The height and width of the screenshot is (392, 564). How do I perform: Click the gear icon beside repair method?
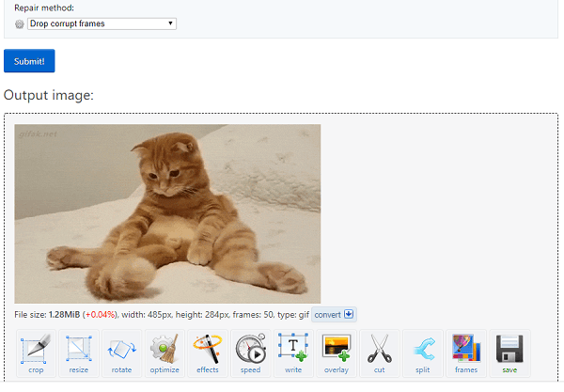click(20, 24)
